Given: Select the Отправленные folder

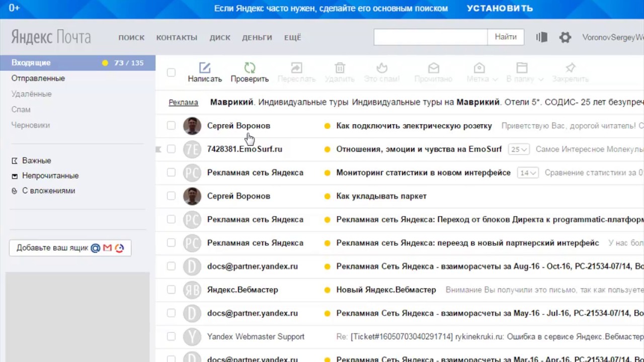Looking at the screenshot, I should point(38,78).
